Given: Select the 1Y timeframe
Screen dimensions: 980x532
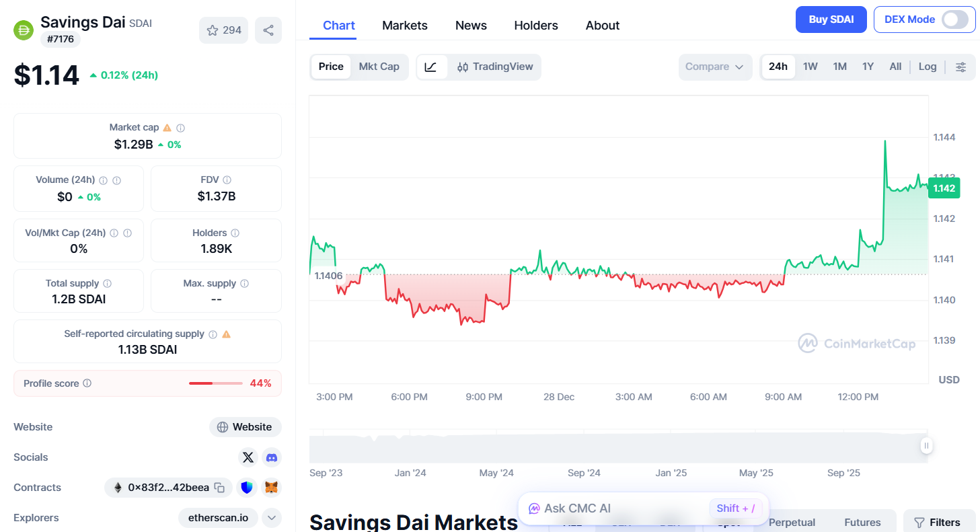Looking at the screenshot, I should pyautogui.click(x=868, y=67).
